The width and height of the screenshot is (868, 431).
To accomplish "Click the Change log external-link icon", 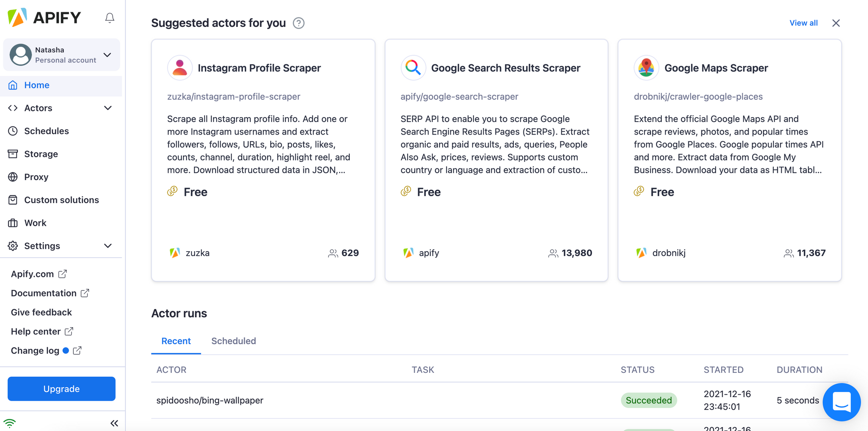I will [x=77, y=350].
